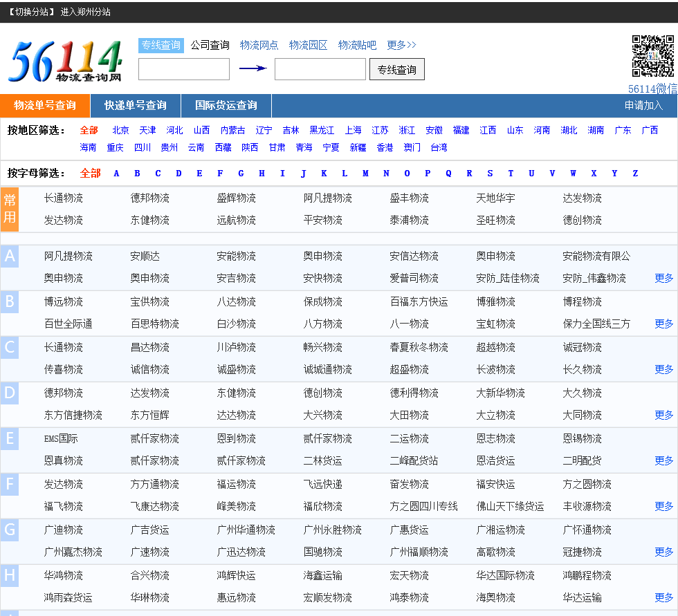The height and width of the screenshot is (616, 678).
Task: Open 保力全国线三方 company link
Action: point(596,324)
